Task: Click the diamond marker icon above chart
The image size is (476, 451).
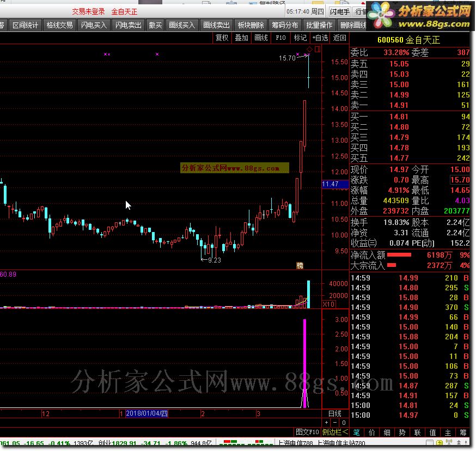Action: point(309,49)
